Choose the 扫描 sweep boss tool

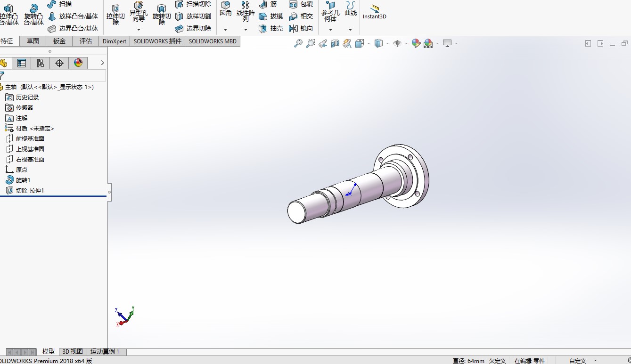tap(59, 4)
